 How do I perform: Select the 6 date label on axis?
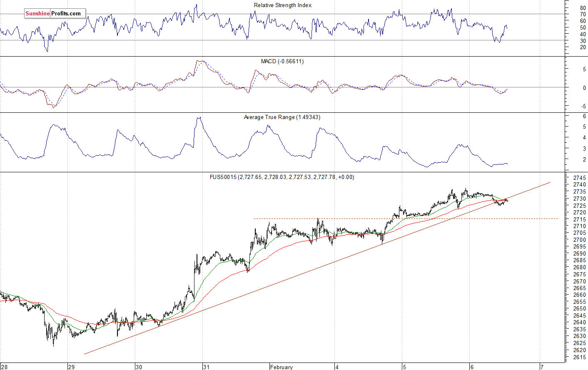point(472,367)
